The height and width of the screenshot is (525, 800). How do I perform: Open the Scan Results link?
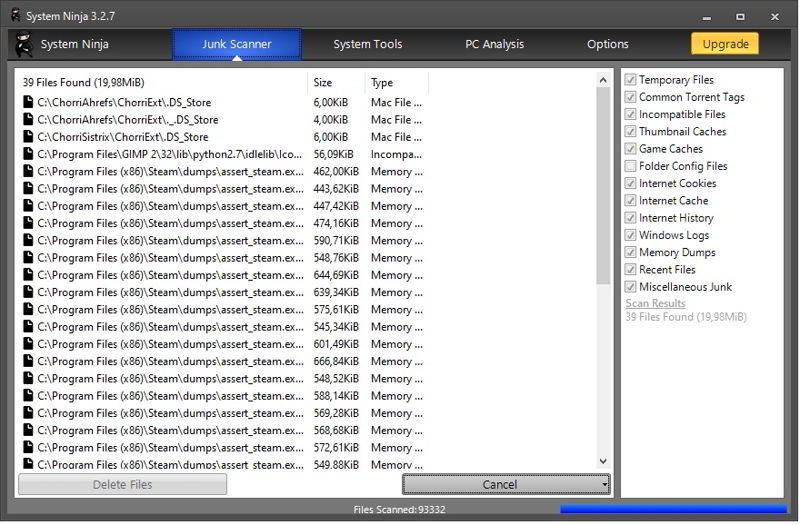pos(656,304)
